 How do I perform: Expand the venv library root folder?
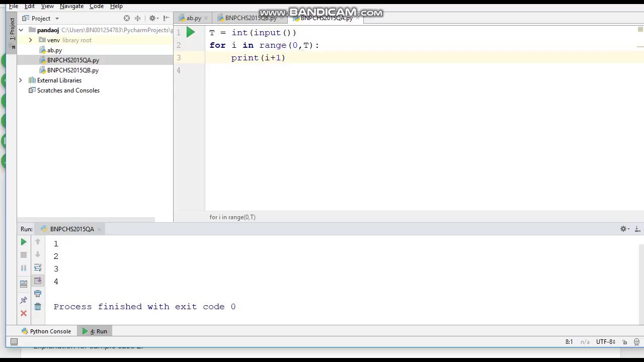click(x=30, y=40)
